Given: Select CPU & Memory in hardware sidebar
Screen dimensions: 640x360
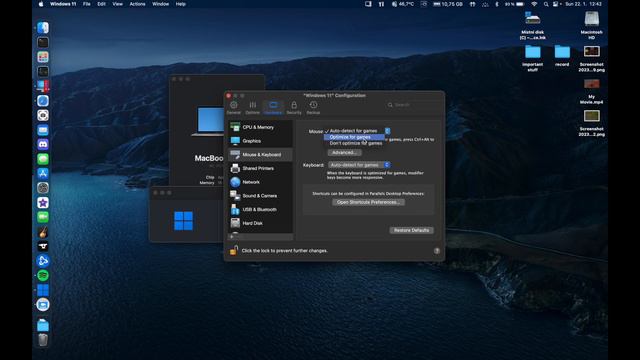Looking at the screenshot, I should [x=260, y=127].
